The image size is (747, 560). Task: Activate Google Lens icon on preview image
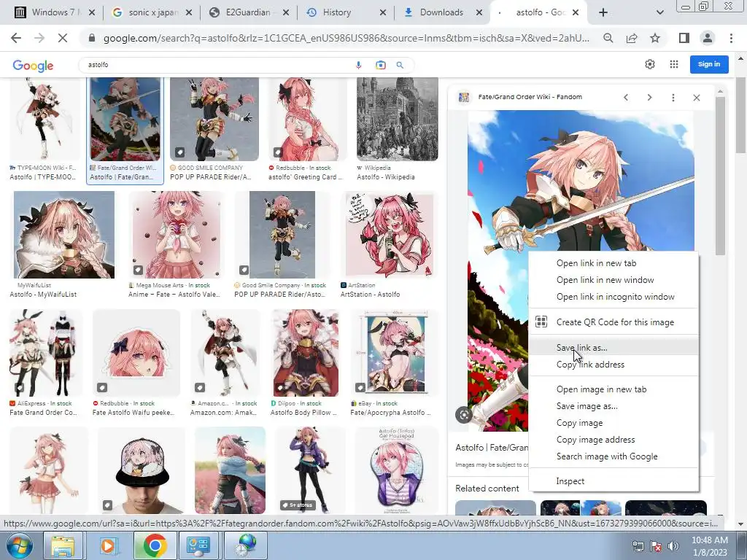(463, 415)
